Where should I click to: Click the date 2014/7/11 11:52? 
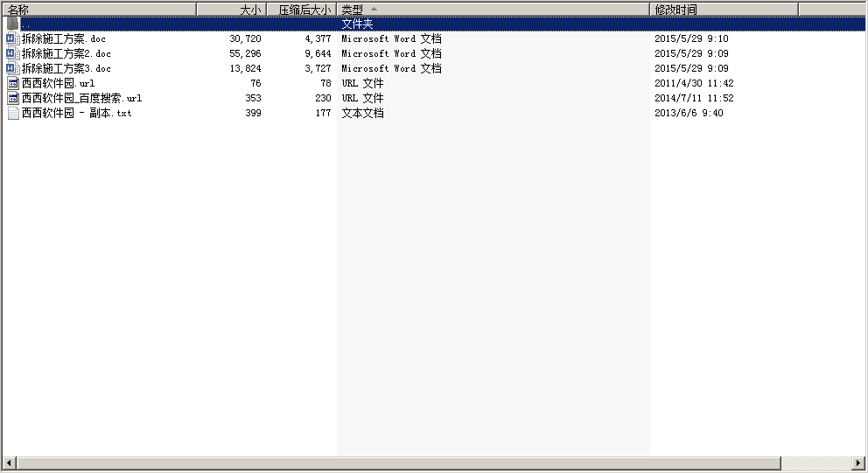(694, 99)
